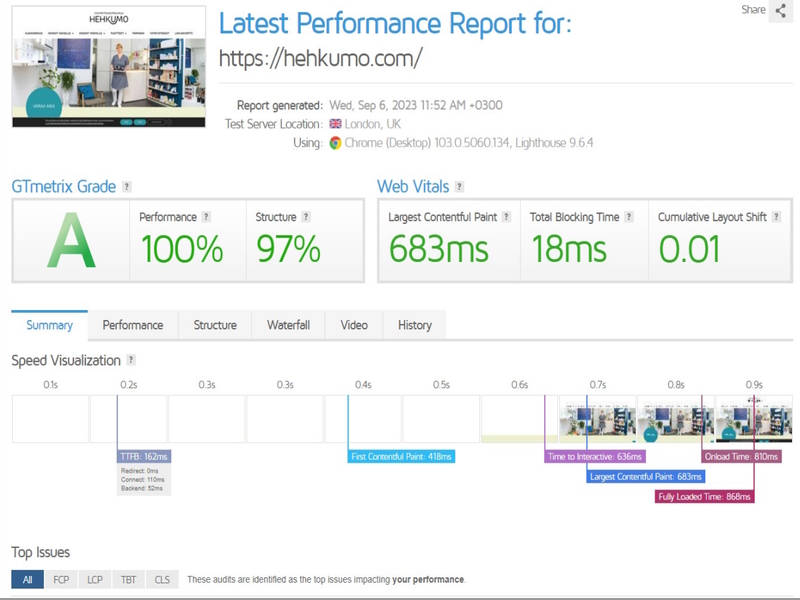Open Cumulative Layout Shift help icon
800x600 pixels.
[776, 217]
